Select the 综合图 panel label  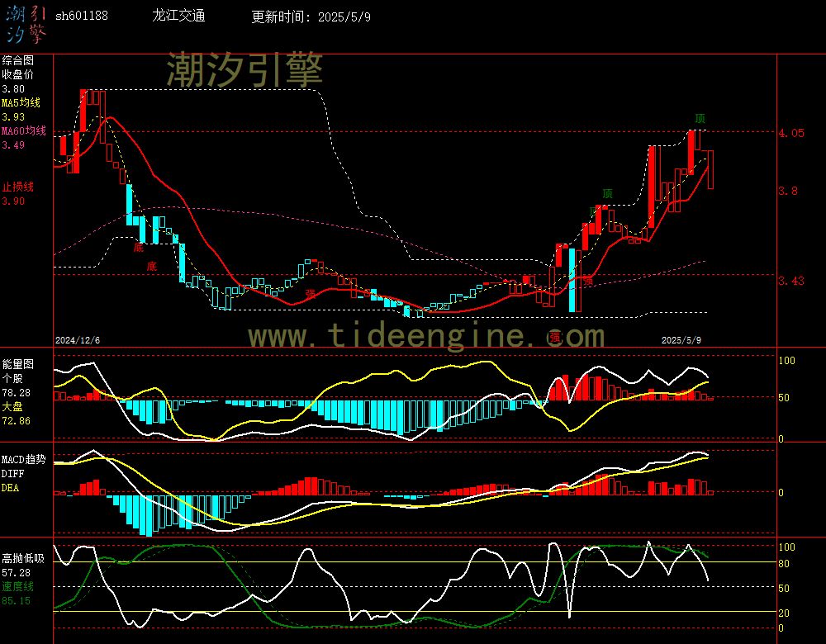[17, 60]
